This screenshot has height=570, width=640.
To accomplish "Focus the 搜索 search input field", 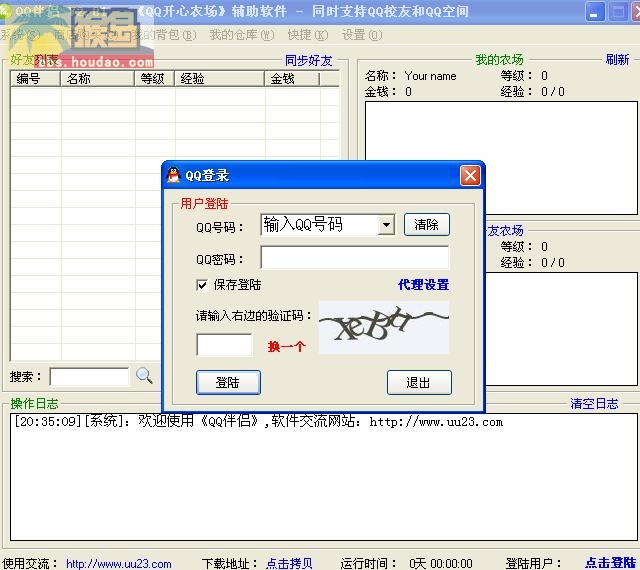I will [89, 376].
